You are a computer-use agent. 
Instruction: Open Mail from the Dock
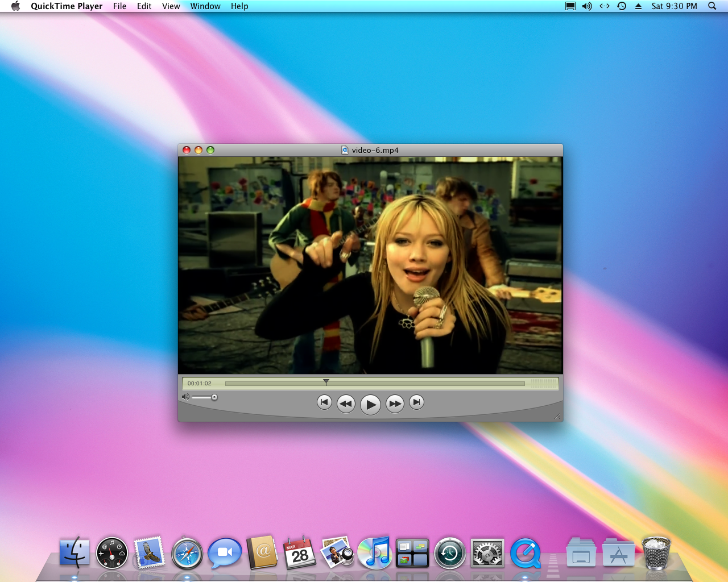pos(150,552)
